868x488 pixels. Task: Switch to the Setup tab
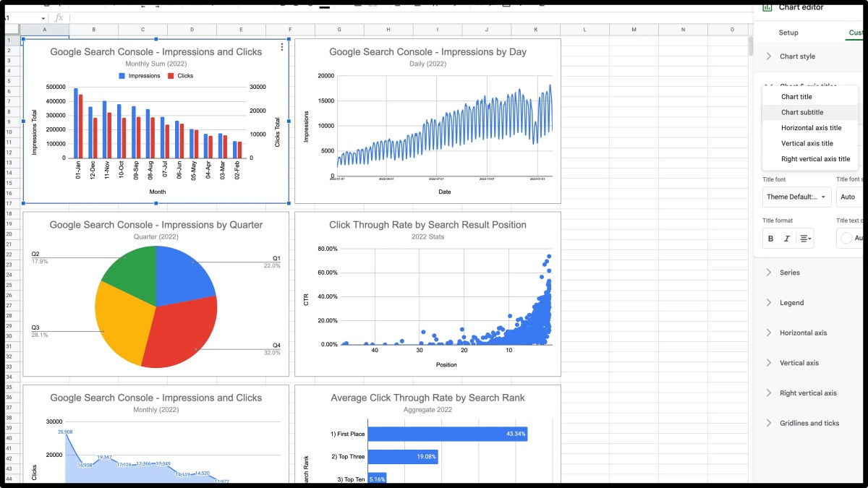pos(788,33)
